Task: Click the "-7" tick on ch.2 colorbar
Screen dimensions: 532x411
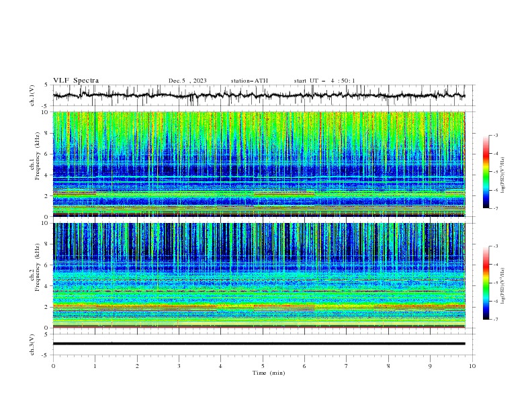Action: pos(495,320)
